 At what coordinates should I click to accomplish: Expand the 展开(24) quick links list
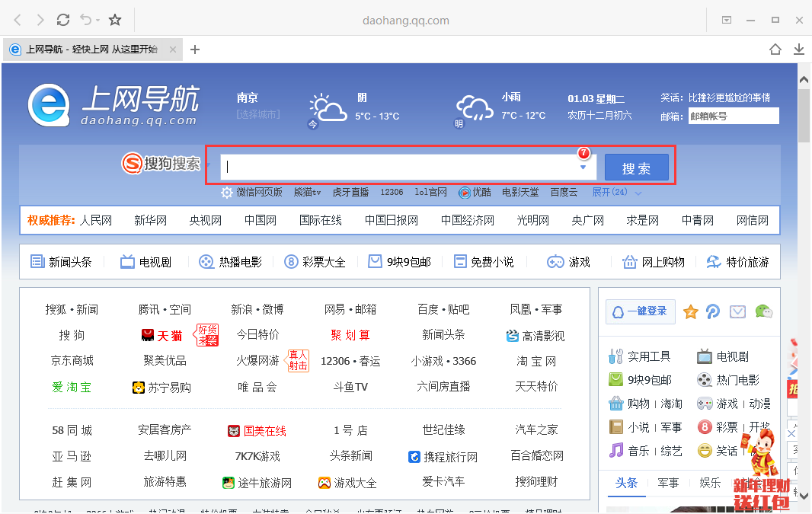point(617,193)
